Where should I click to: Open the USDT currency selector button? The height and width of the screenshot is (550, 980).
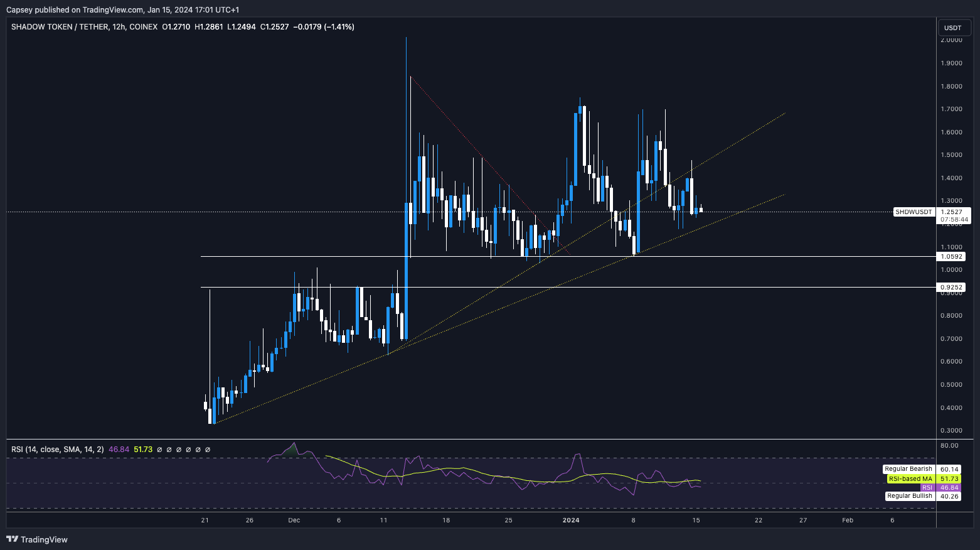(953, 28)
